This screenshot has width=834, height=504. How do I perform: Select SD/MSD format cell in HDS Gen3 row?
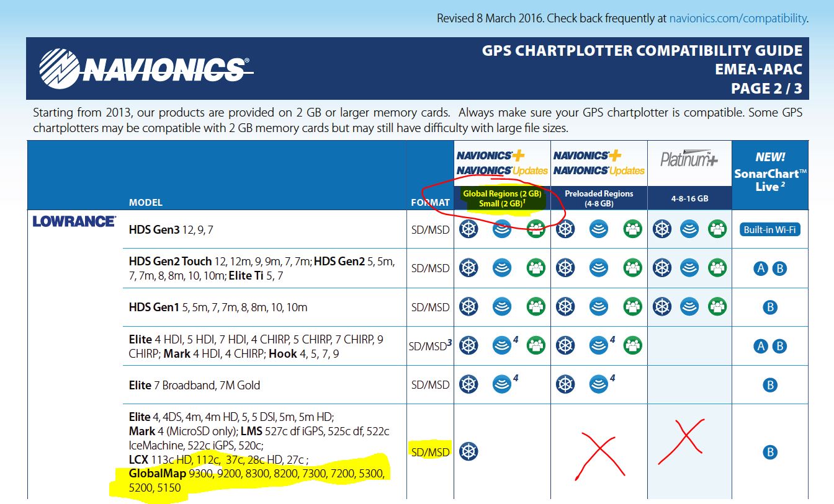point(430,229)
